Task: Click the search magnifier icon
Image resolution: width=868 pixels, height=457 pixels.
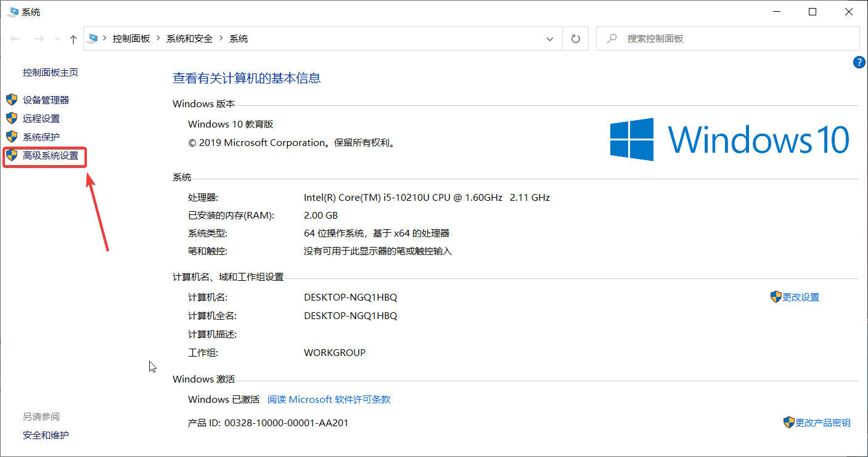Action: (x=612, y=38)
